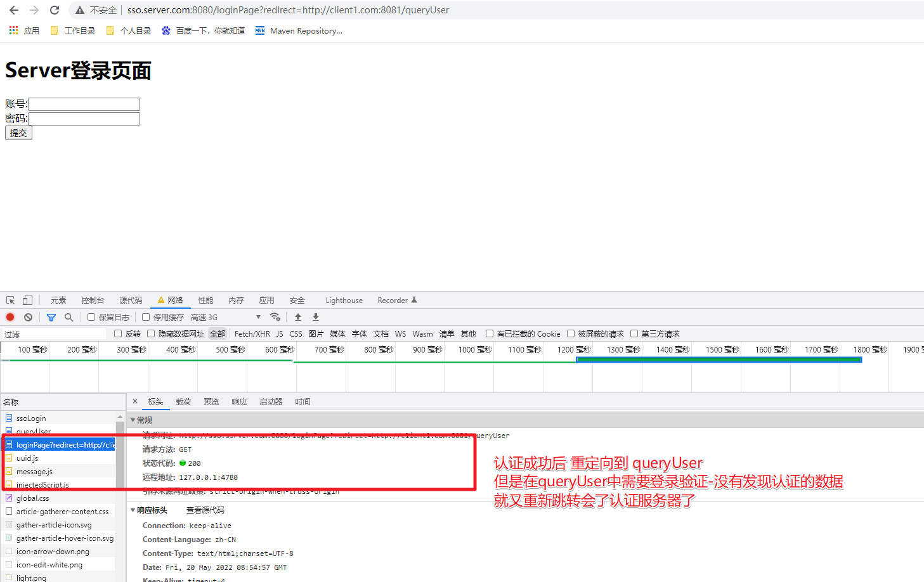The width and height of the screenshot is (924, 582).
Task: Open the 个人目录 bookmark folder
Action: 129,30
